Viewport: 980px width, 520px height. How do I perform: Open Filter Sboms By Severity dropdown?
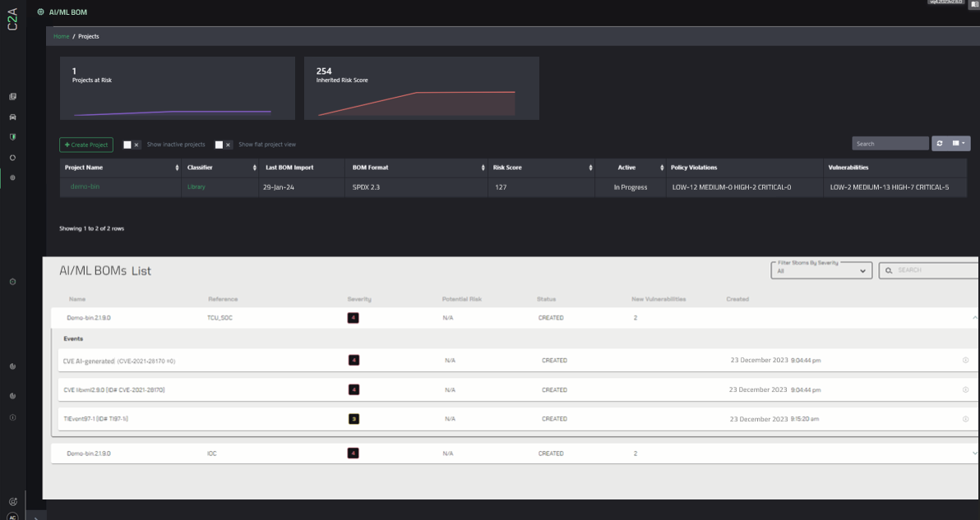click(821, 270)
